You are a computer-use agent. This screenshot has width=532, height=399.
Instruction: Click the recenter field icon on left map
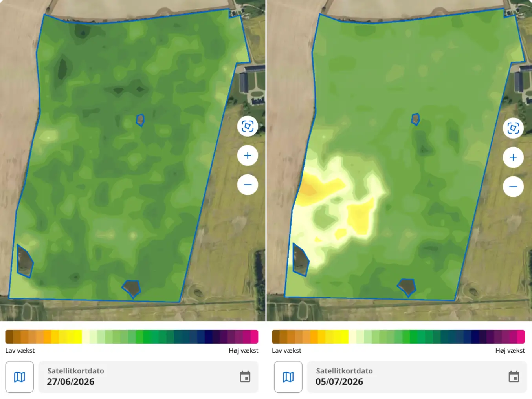pyautogui.click(x=248, y=126)
